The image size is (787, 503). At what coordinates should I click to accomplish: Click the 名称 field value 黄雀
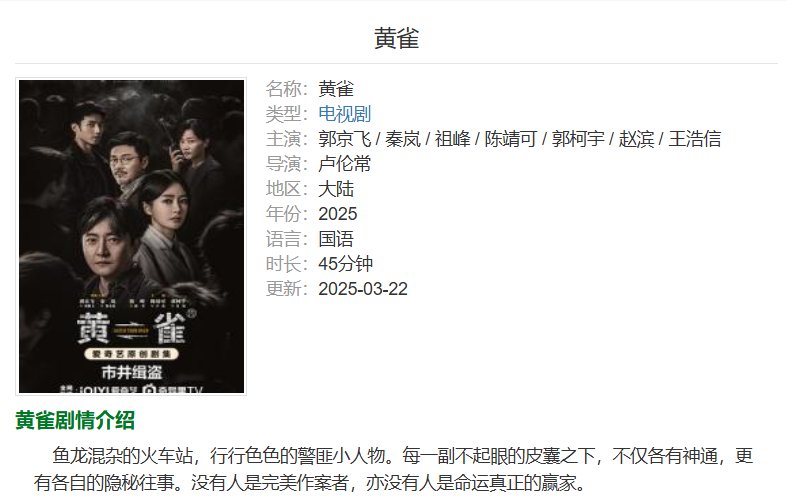[x=336, y=89]
